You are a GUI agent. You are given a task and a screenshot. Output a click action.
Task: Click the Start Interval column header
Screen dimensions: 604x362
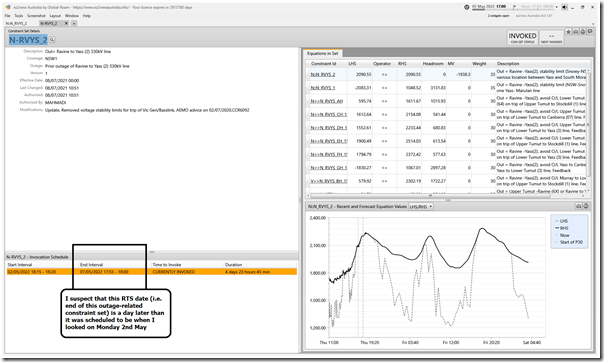(20, 265)
